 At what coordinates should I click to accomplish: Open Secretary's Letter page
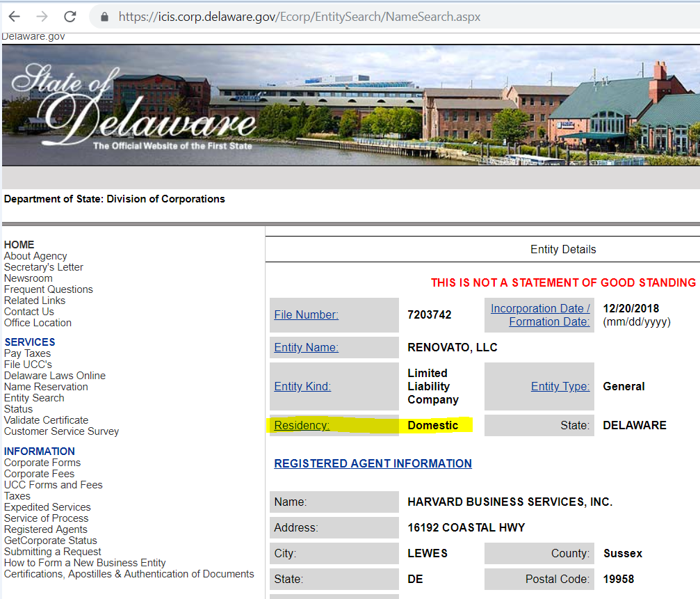[x=43, y=267]
